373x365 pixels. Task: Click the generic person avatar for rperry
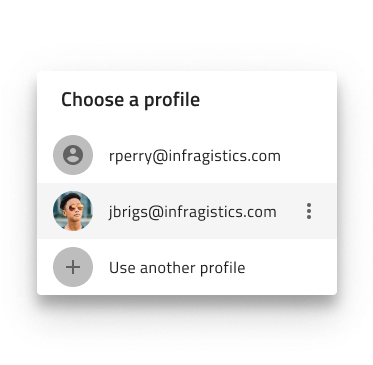click(73, 155)
